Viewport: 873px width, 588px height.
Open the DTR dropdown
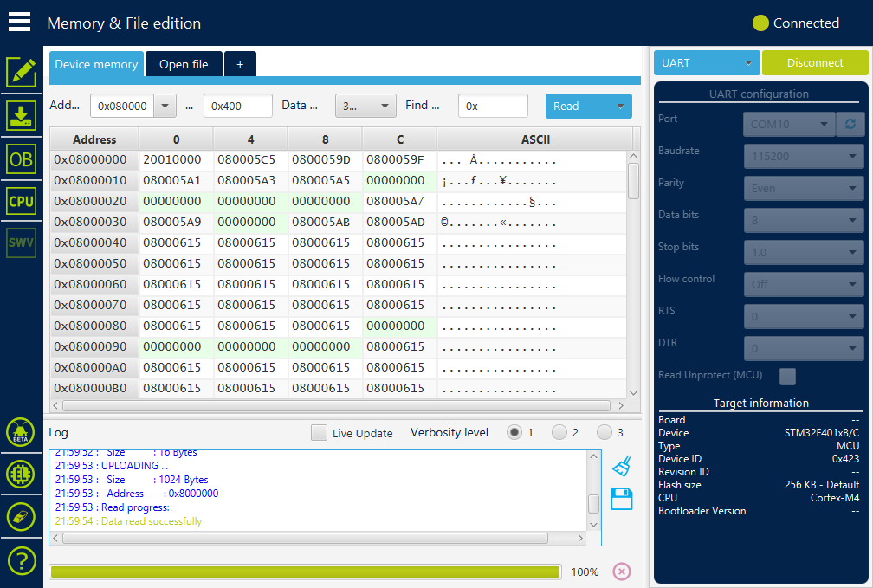804,349
